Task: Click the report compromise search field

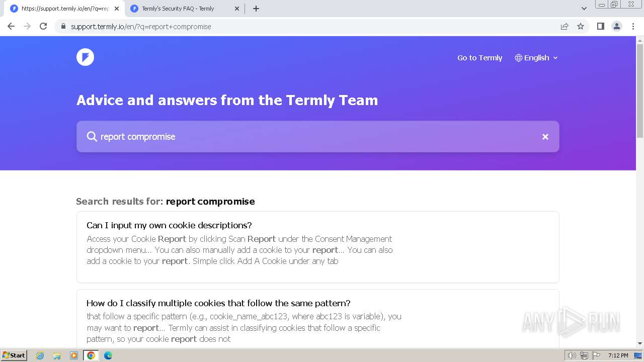Action: point(318,137)
